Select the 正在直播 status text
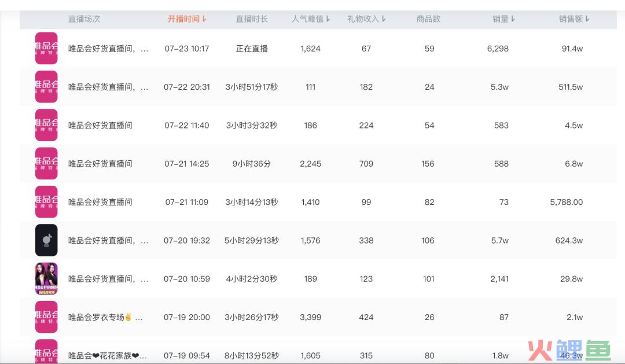The image size is (625, 364). pos(252,49)
